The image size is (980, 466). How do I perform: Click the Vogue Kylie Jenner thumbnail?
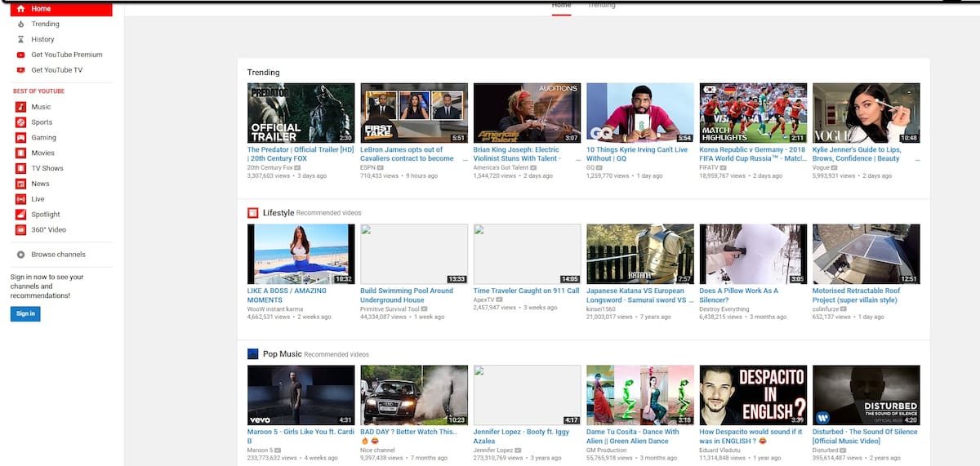pyautogui.click(x=866, y=113)
